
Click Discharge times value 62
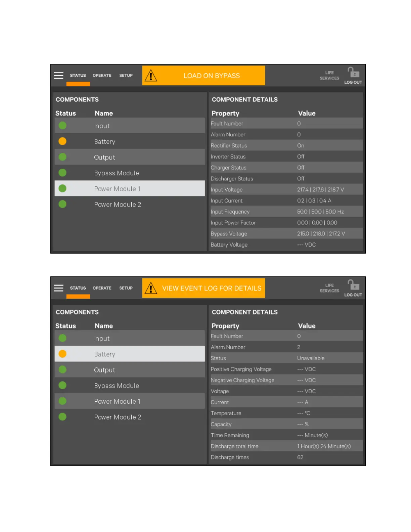[x=300, y=457]
